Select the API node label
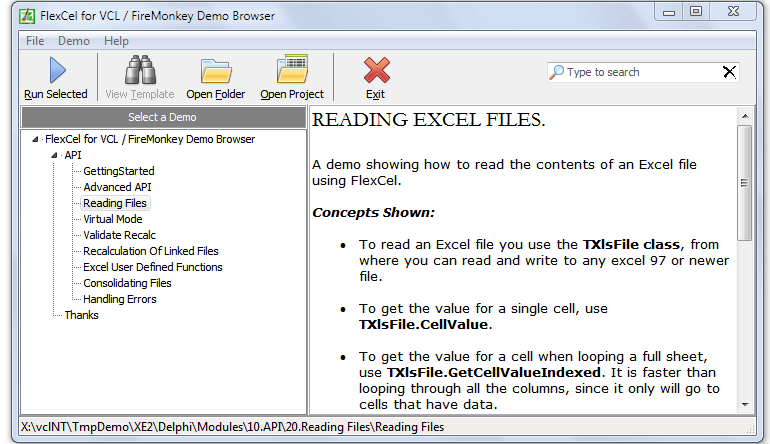This screenshot has height=444, width=770. click(73, 155)
